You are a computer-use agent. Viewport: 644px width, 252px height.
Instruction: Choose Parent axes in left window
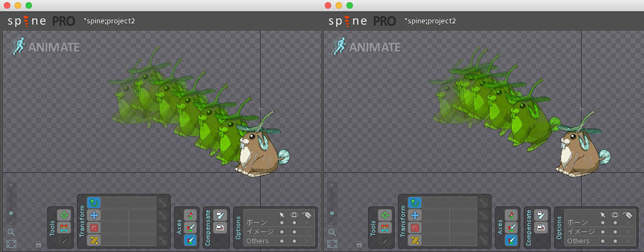point(190,227)
